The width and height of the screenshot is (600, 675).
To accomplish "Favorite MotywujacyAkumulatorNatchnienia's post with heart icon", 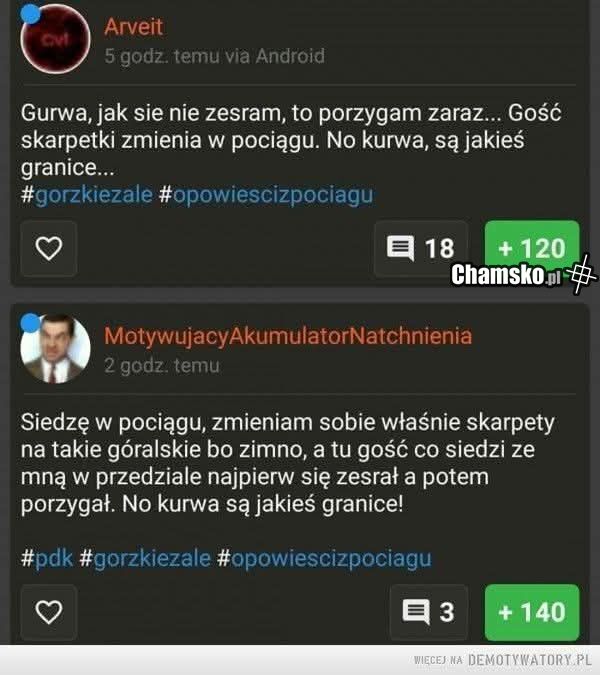I will pyautogui.click(x=49, y=612).
